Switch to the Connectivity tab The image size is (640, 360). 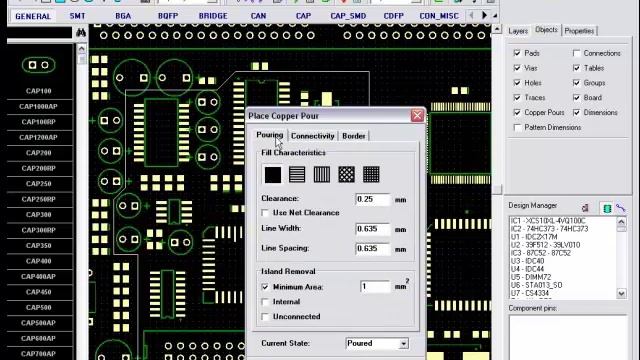[x=313, y=136]
